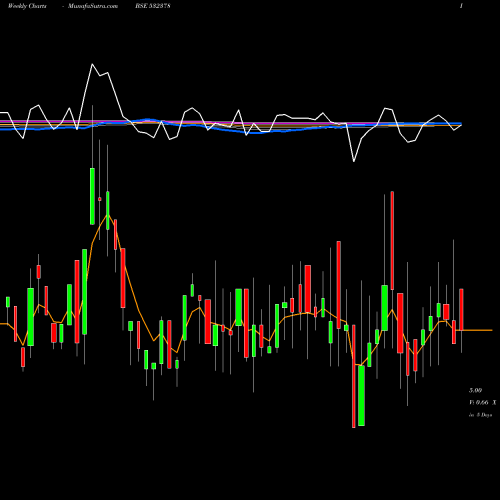Viewport: 500px width, 500px height.
Task: Click the tallest green candlestick near the white peak
Action: (92, 196)
